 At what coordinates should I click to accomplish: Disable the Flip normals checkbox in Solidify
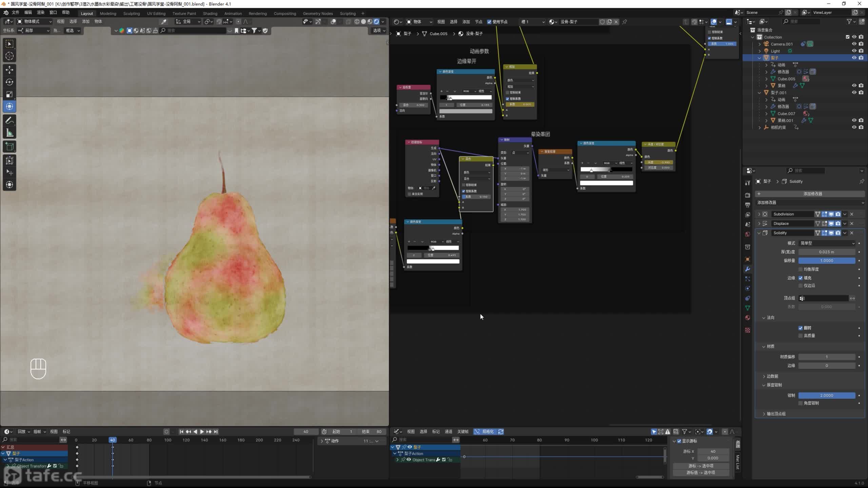click(x=801, y=328)
